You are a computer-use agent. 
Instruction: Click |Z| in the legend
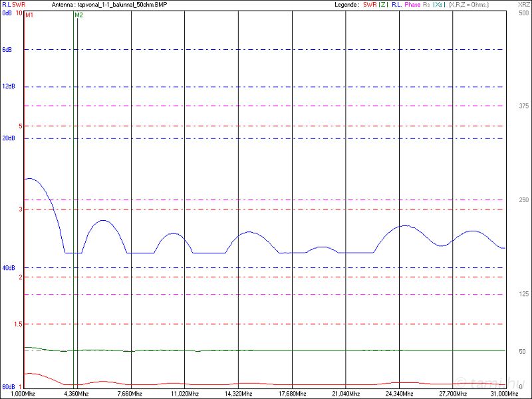coord(383,5)
